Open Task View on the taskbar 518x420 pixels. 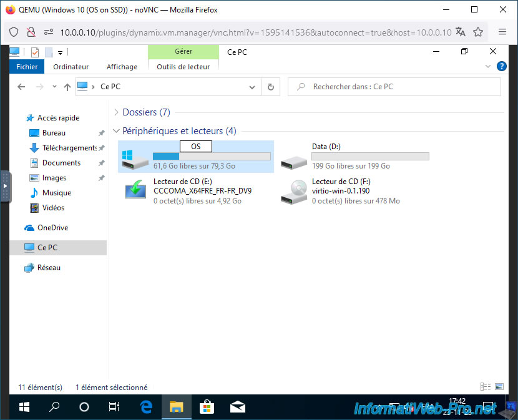(114, 407)
